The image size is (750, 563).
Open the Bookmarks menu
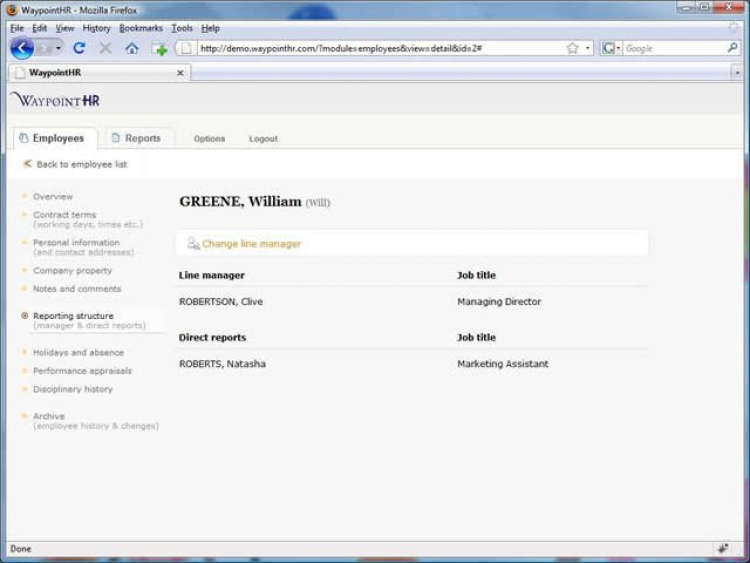141,28
